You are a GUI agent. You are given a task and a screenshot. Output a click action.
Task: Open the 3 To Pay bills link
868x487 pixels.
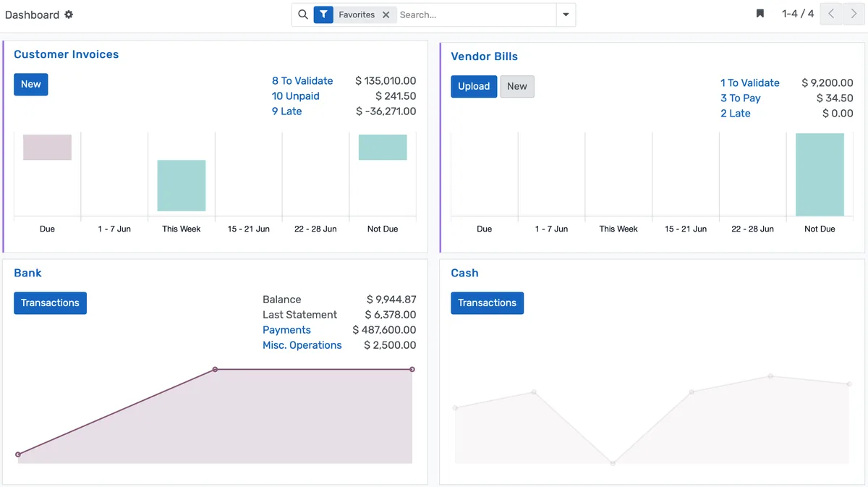[x=740, y=98]
